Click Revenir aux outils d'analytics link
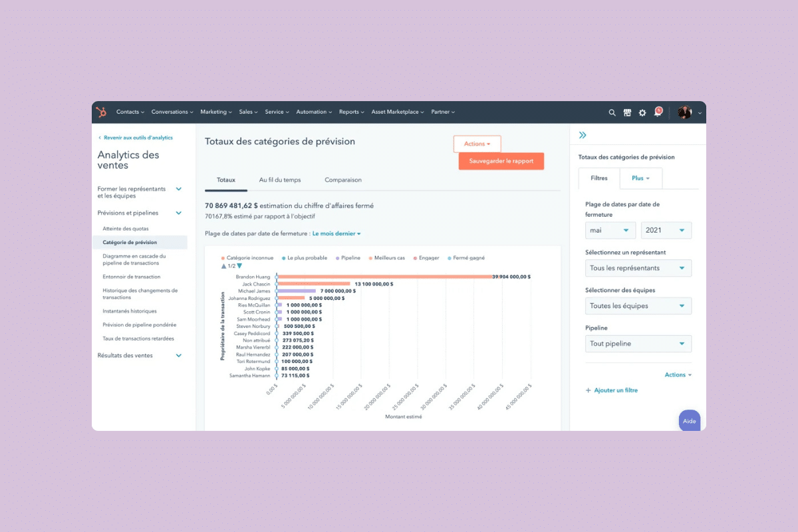Image resolution: width=798 pixels, height=532 pixels. coord(135,138)
